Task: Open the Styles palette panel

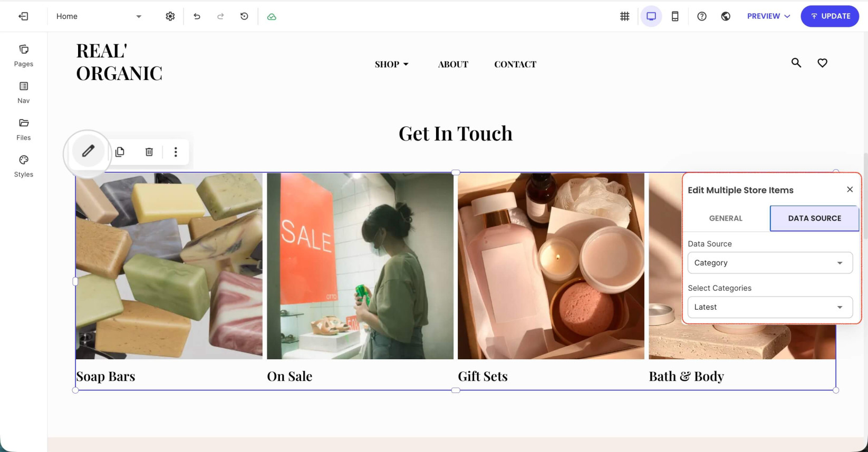Action: [x=24, y=166]
